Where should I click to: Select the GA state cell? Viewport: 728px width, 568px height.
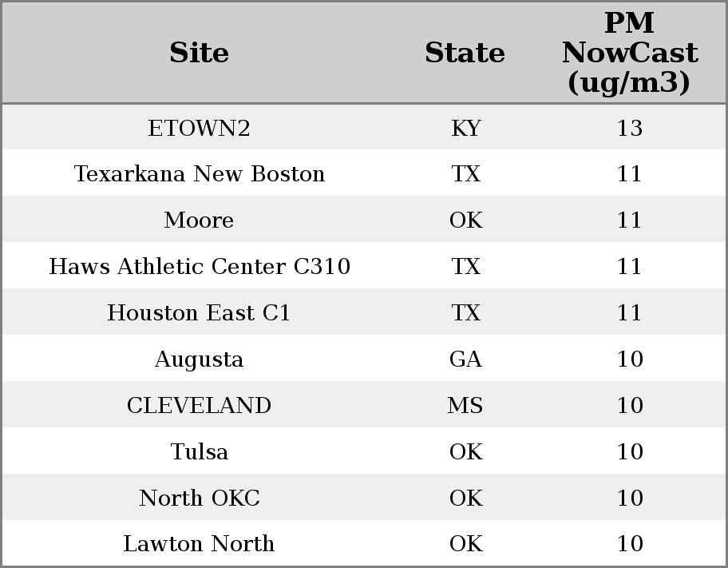(x=465, y=359)
